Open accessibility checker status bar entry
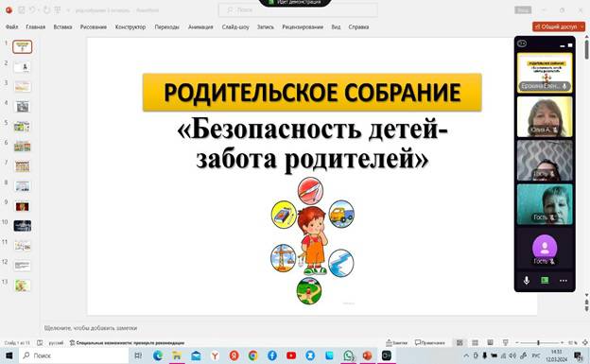The width and height of the screenshot is (590, 364). click(128, 343)
